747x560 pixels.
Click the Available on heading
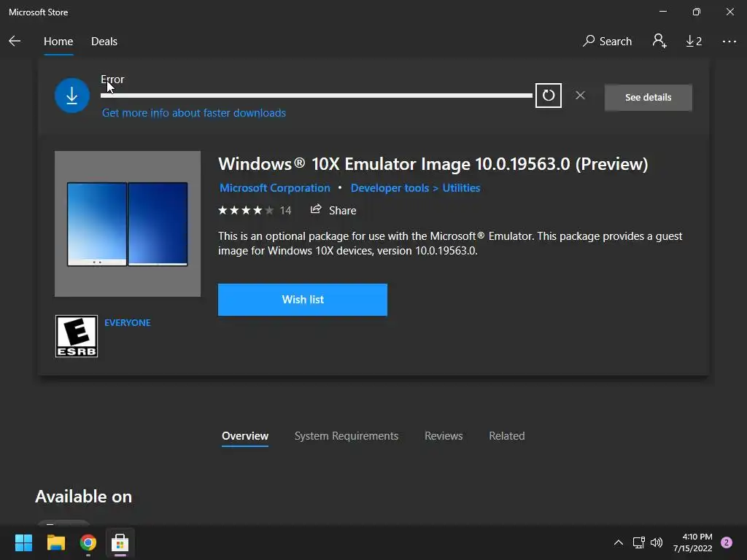click(83, 496)
